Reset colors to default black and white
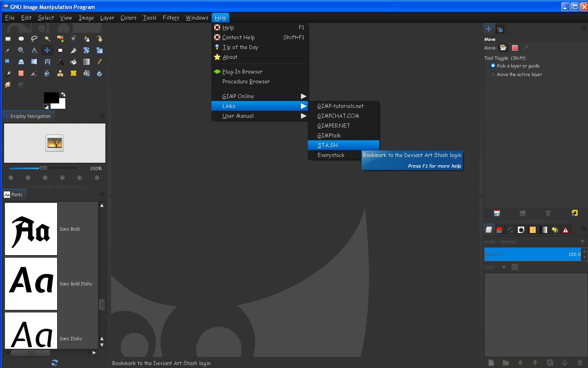The height and width of the screenshot is (368, 588). [x=46, y=107]
